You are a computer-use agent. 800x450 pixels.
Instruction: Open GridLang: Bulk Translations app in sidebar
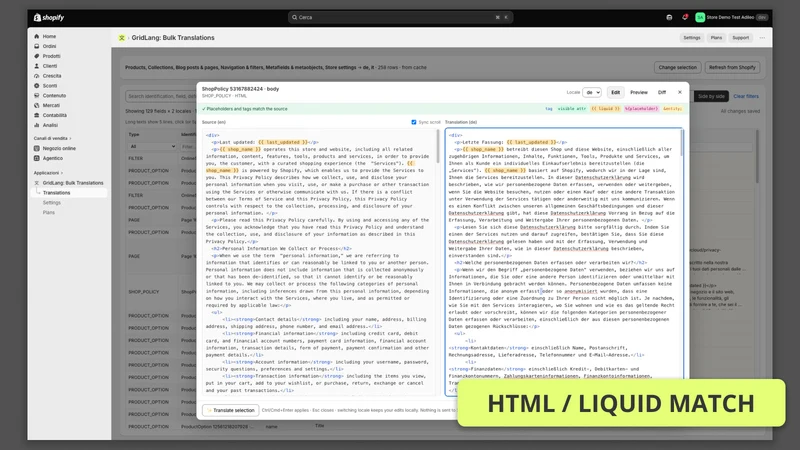(72, 183)
